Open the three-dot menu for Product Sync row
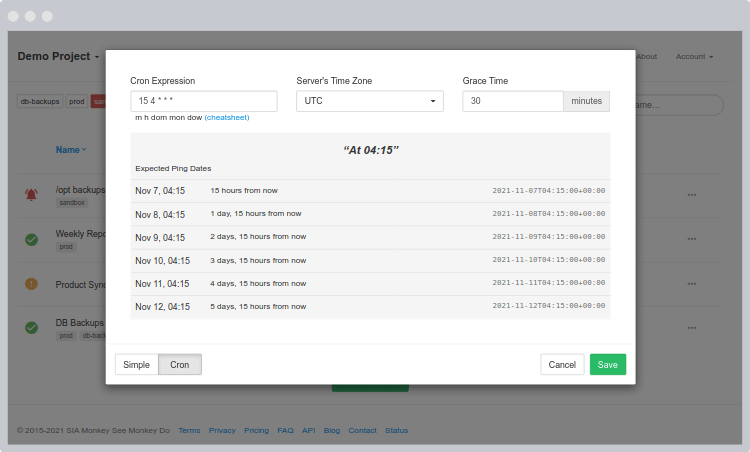The width and height of the screenshot is (750, 452). [692, 284]
